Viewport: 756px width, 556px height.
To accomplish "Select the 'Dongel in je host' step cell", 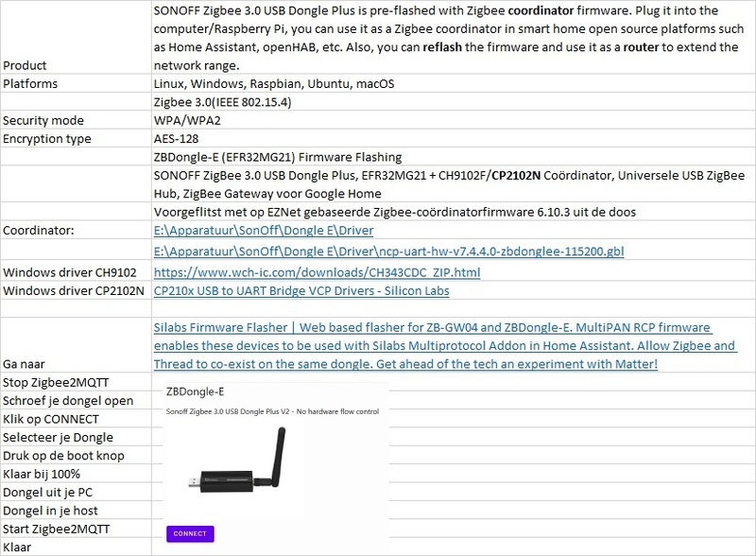I will pos(76,511).
